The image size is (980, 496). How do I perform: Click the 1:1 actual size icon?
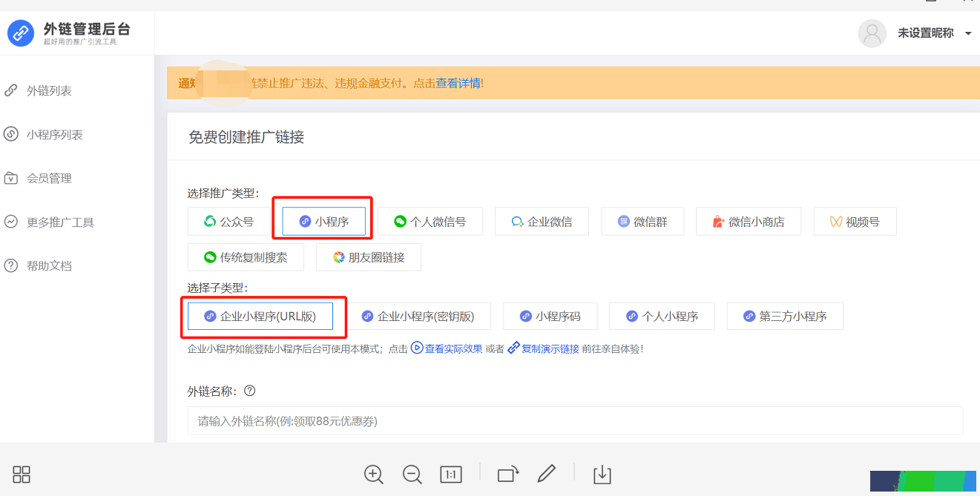[x=451, y=474]
